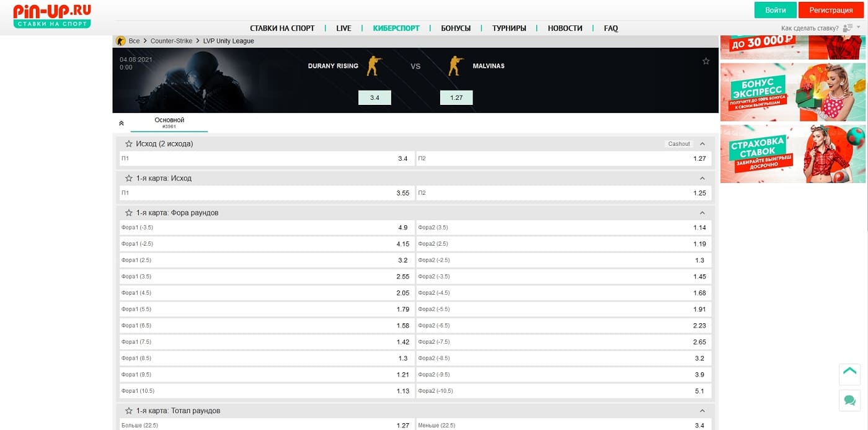Pick Фора2 (-3.5) at 1.45
Image resolution: width=868 pixels, height=430 pixels.
coord(564,277)
